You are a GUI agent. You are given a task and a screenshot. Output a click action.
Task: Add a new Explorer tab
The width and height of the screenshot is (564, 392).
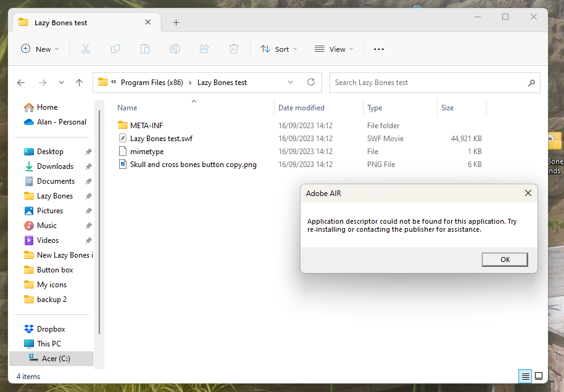pos(176,23)
